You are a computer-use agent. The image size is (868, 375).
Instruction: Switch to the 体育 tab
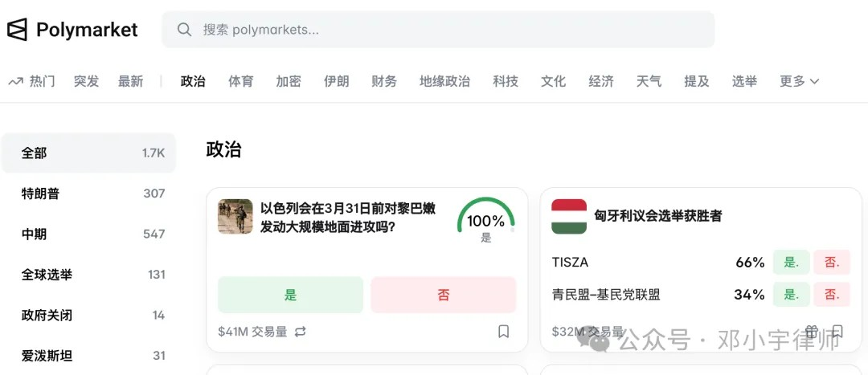click(x=240, y=81)
